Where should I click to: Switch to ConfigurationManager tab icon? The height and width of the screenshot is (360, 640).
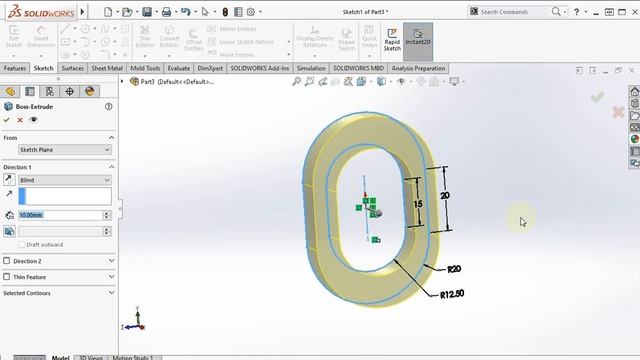tap(50, 91)
